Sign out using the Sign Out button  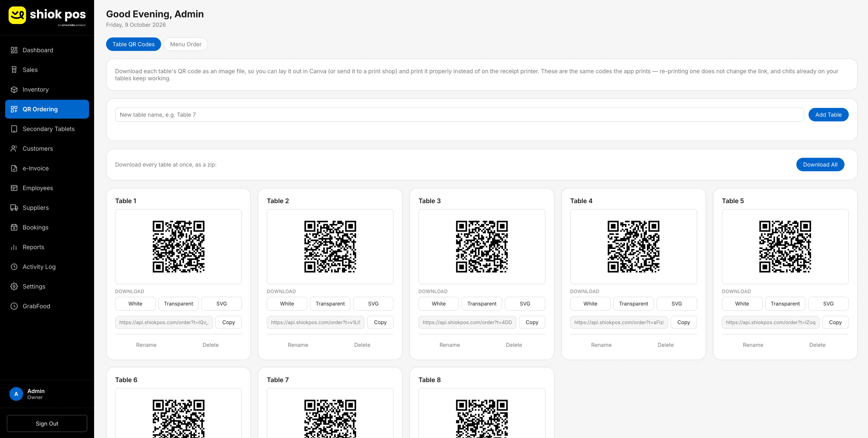47,424
